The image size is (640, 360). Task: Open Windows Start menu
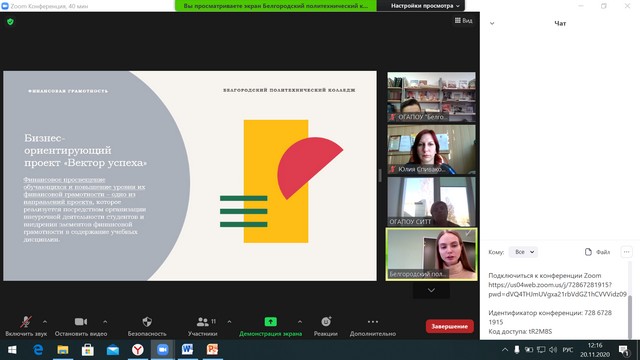tap(12, 350)
